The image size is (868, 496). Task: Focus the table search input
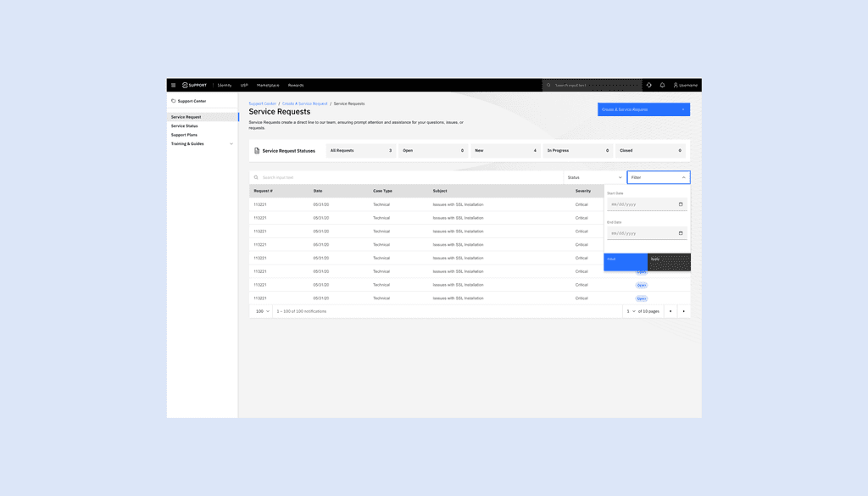tap(406, 177)
